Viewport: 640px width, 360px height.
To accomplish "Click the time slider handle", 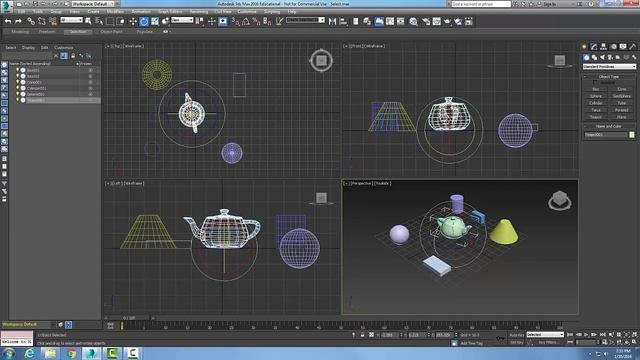I will coord(129,318).
